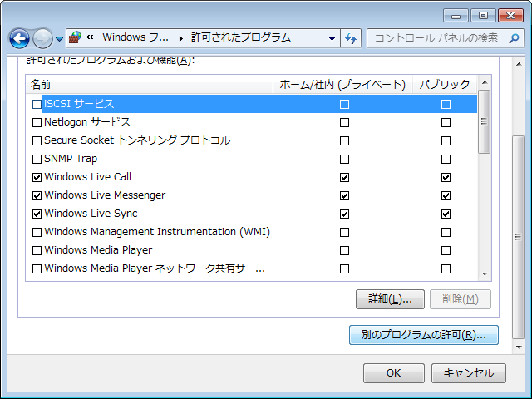Enable the iSCSI サービス name checkbox
Screen dimensions: 532x399
point(37,104)
